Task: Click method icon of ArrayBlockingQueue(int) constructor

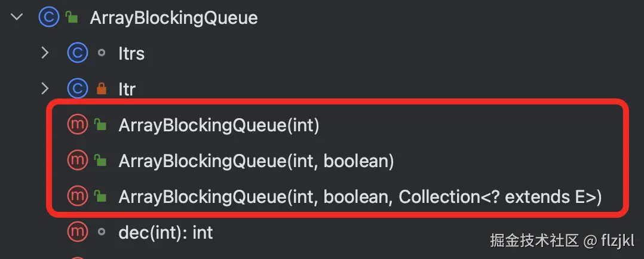Action: click(x=77, y=124)
